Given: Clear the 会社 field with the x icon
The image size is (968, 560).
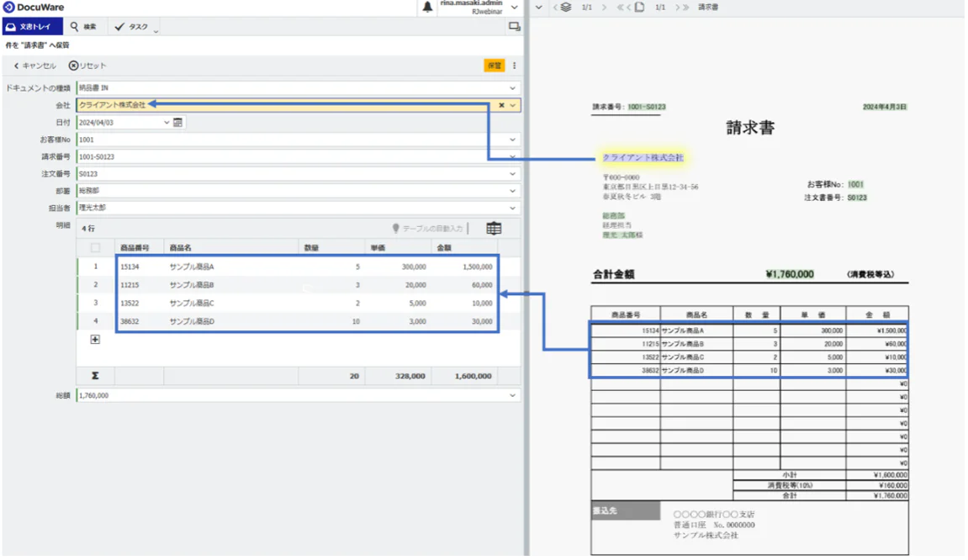Looking at the screenshot, I should click(501, 105).
